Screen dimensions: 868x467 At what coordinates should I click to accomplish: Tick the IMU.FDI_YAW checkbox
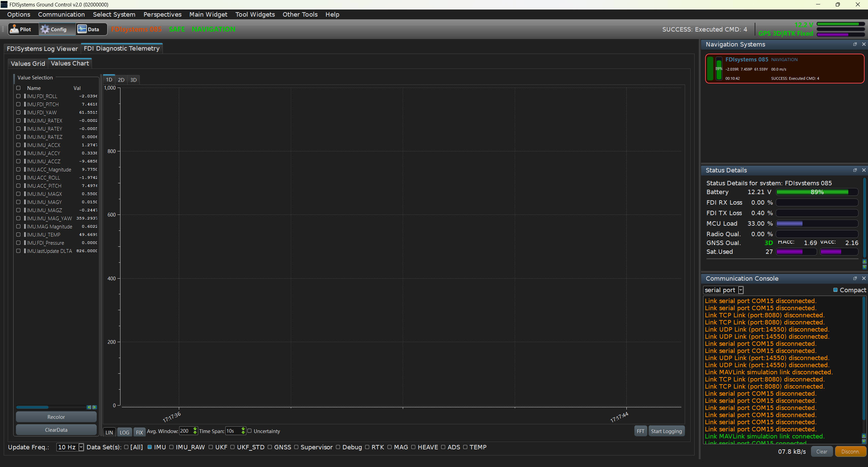pyautogui.click(x=18, y=112)
